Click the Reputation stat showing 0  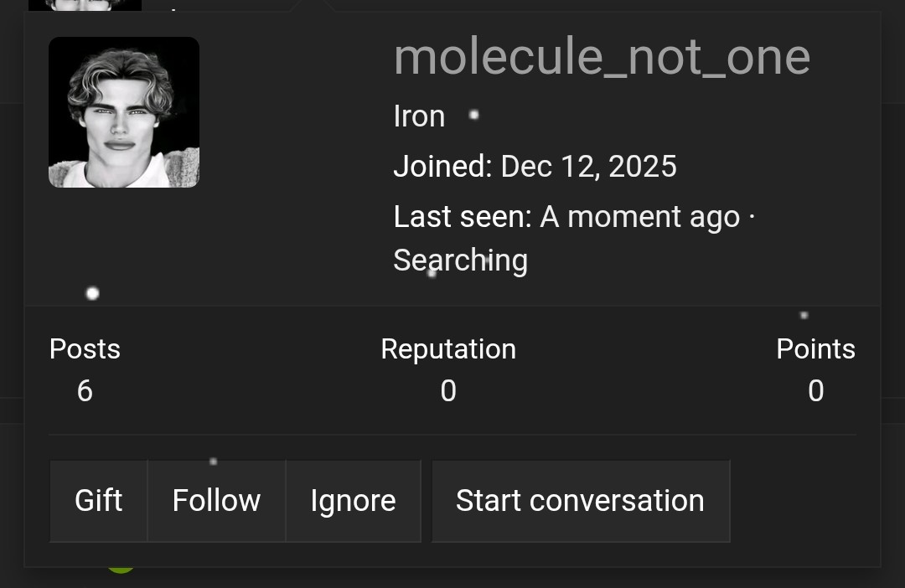tap(448, 390)
